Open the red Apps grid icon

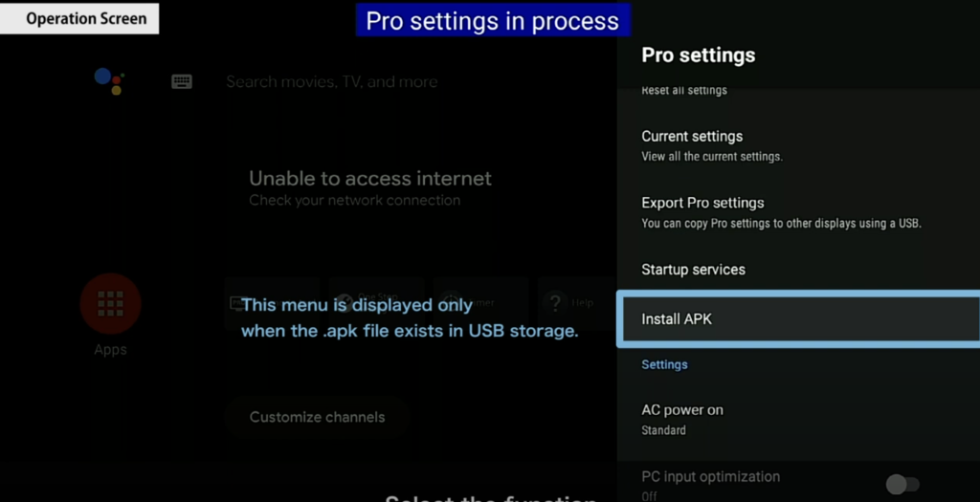pos(111,303)
